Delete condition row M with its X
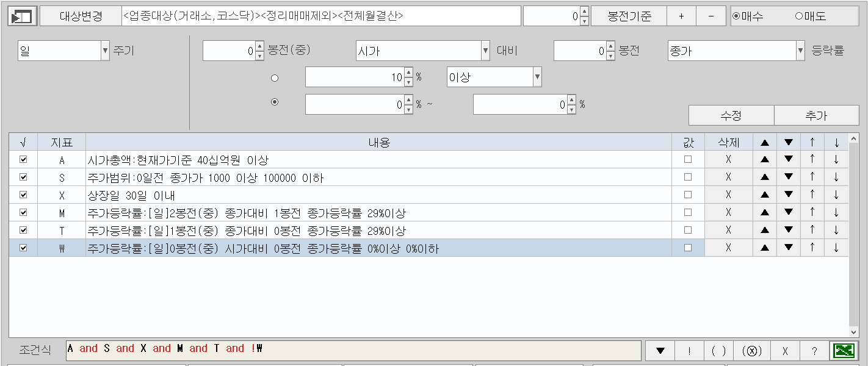This screenshot has height=366, width=868. click(x=728, y=213)
